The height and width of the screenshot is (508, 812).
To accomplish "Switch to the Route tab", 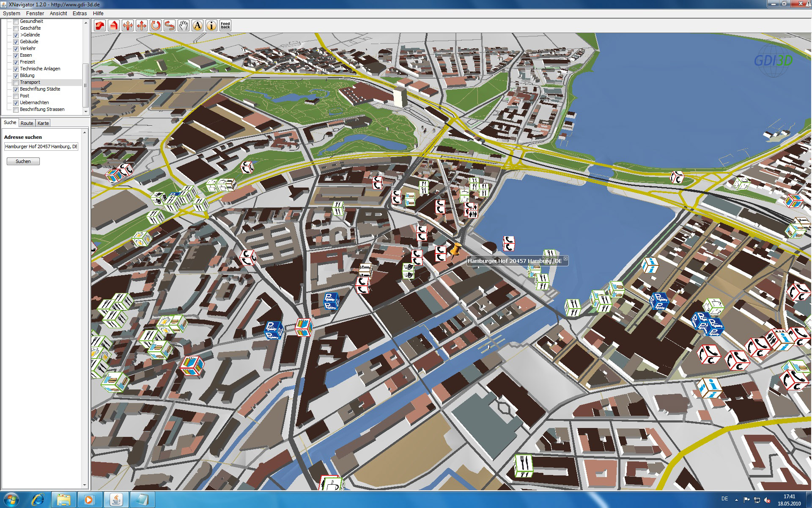I will 27,123.
